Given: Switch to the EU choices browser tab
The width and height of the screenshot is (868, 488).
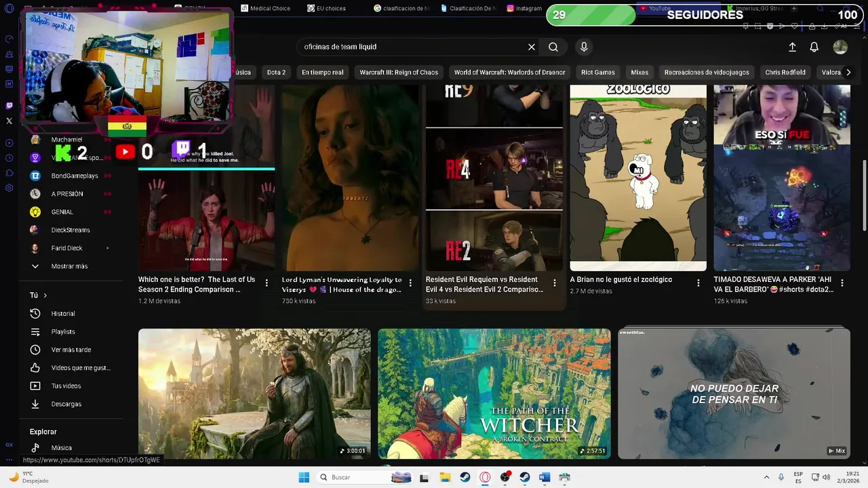Looking at the screenshot, I should click(327, 8).
